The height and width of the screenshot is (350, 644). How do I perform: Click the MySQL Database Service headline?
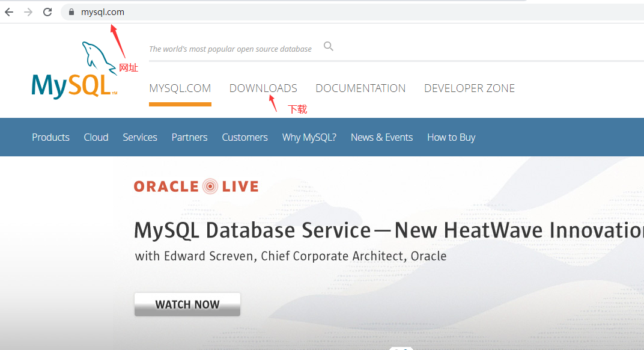point(389,230)
